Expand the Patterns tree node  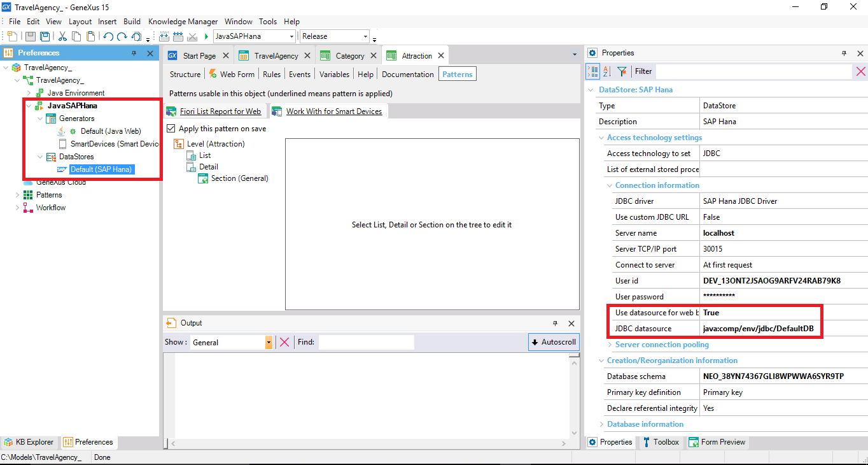tap(17, 195)
